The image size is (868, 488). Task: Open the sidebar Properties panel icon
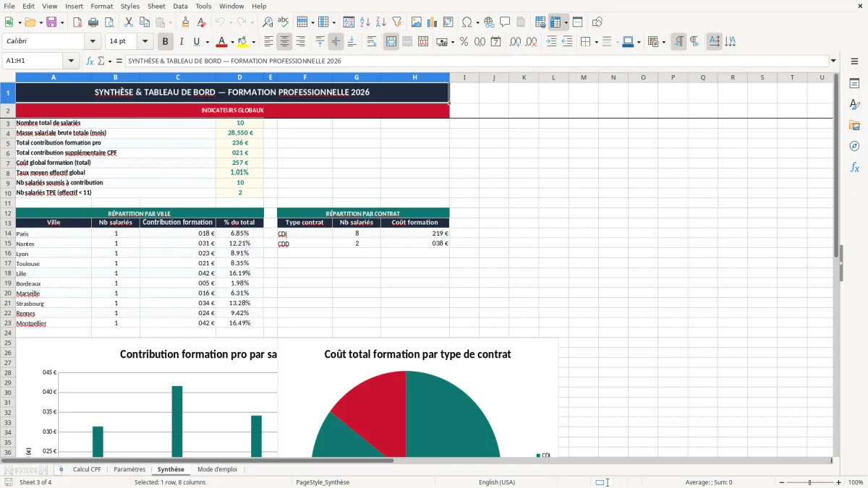pyautogui.click(x=854, y=84)
